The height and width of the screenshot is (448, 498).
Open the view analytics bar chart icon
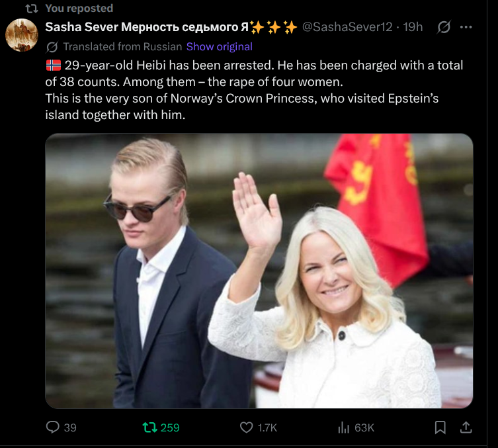pyautogui.click(x=343, y=427)
